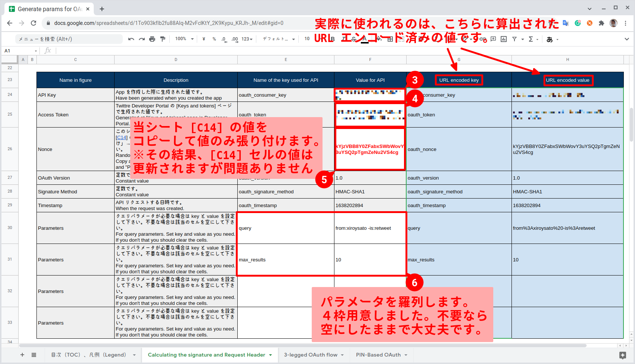
Task: Format selection as currency (¥)
Action: click(204, 39)
